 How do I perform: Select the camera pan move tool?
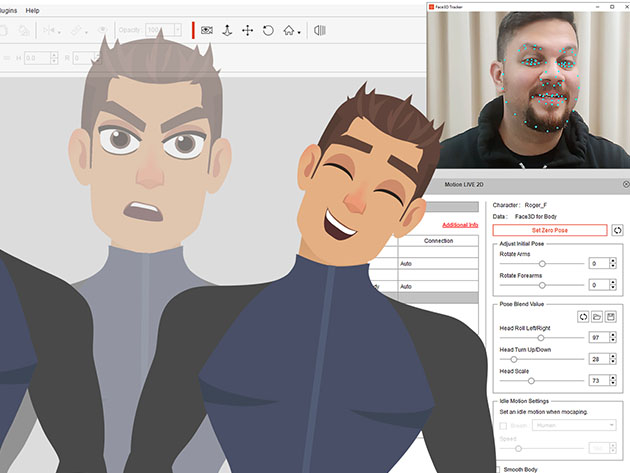248,30
